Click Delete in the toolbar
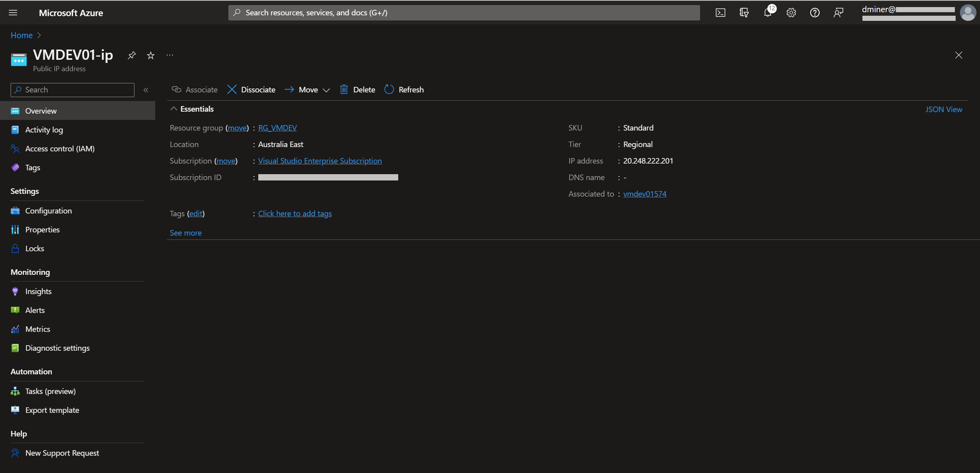 pos(357,90)
